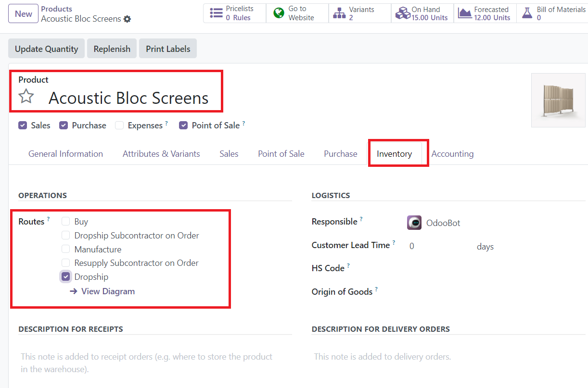
Task: Go back to Products breadcrumb
Action: [x=56, y=9]
